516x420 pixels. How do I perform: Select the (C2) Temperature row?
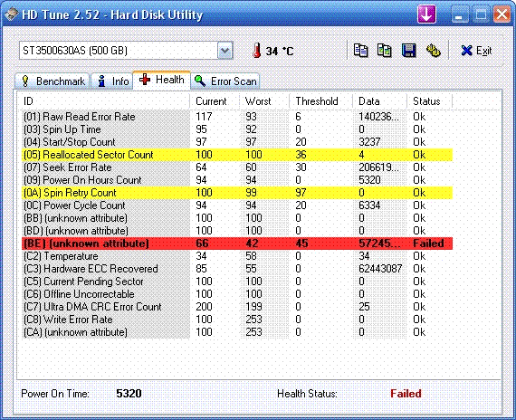pyautogui.click(x=237, y=256)
